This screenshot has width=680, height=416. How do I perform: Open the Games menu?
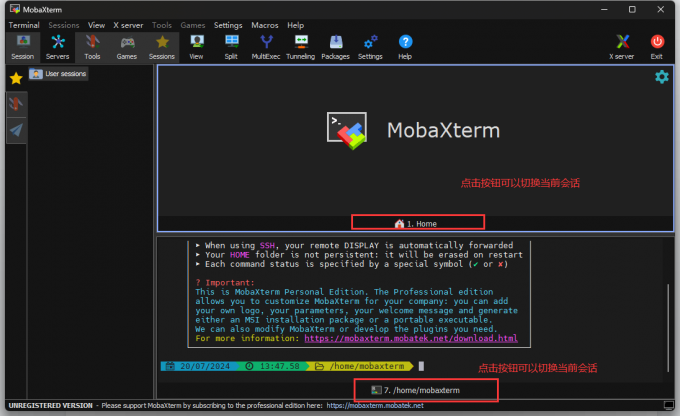click(193, 25)
